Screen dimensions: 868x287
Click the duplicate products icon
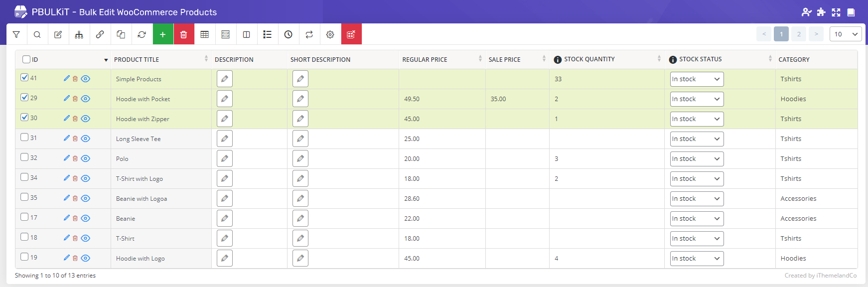pos(121,34)
